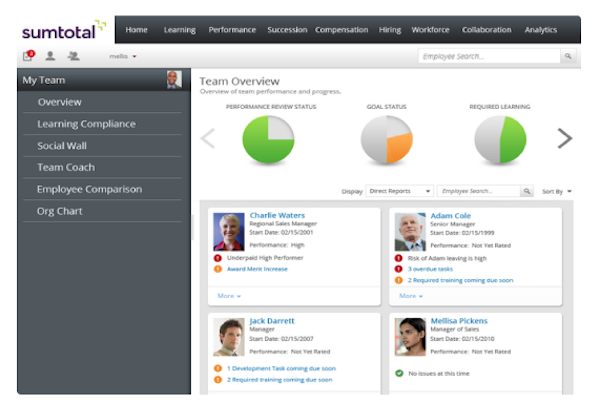The image size is (600, 401).
Task: Click the green check icon on Mellisa's card
Action: (399, 373)
